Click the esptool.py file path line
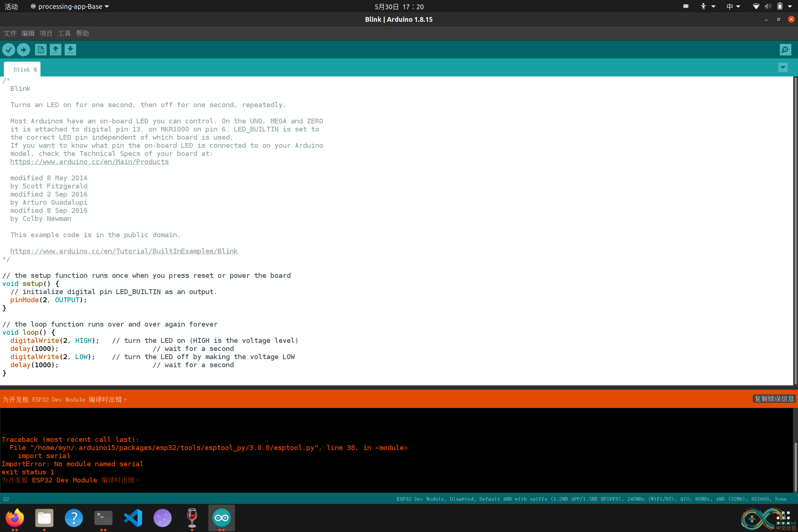The height and width of the screenshot is (532, 798). [x=208, y=448]
